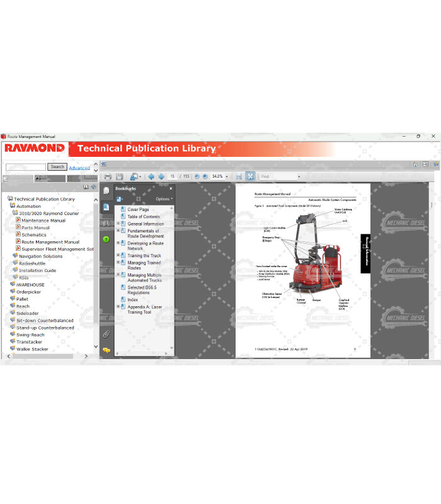Go to next page with right arrow
This screenshot has width=441, height=504.
161,177
